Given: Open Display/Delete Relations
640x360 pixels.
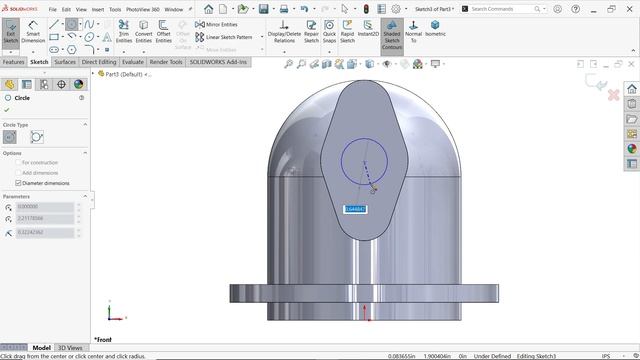Looking at the screenshot, I should 284,31.
